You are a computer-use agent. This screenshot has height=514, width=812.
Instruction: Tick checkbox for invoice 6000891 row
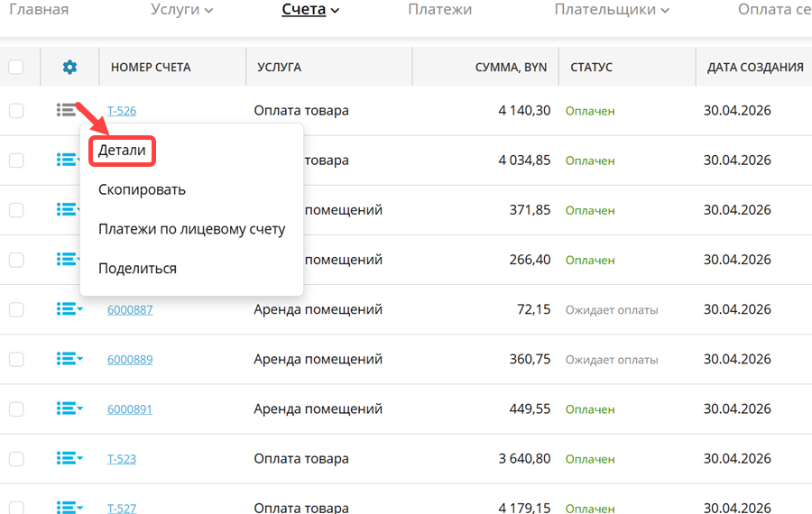tap(16, 408)
